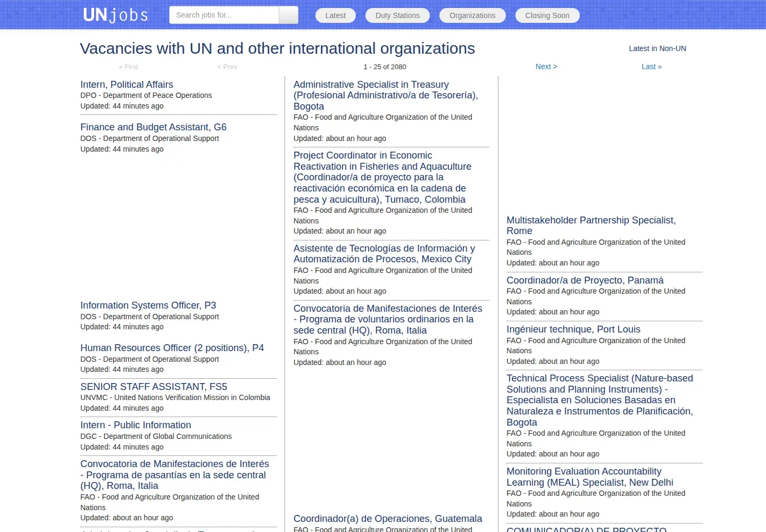Image resolution: width=766 pixels, height=532 pixels.
Task: Open the Duty Stations tab
Action: click(x=397, y=15)
